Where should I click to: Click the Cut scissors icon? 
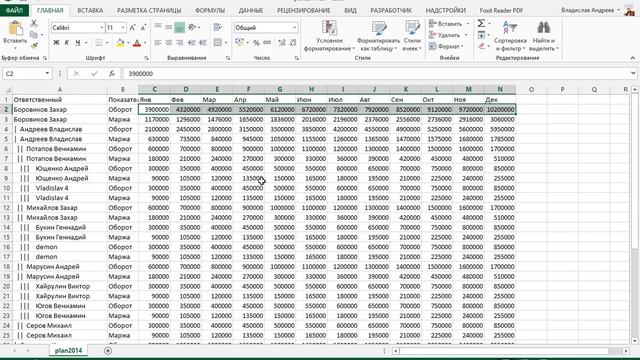34,24
